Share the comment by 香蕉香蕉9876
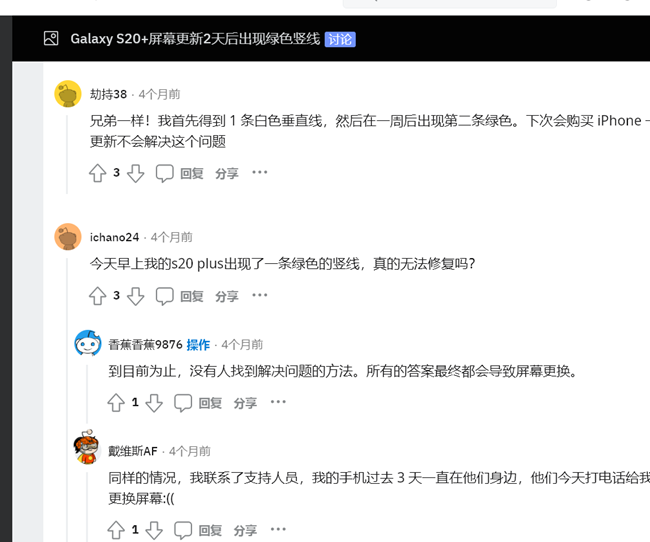Screen dimensions: 650x542 click(245, 403)
